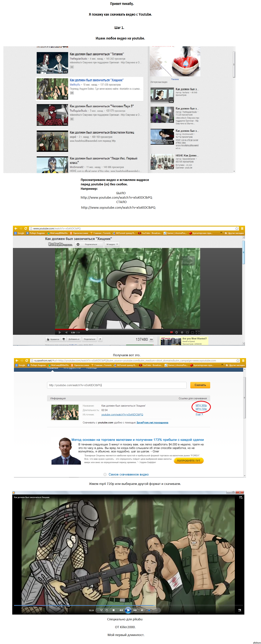
Task: Open BitTorrent трекер bookmark in YouTube window
Action: pyautogui.click(x=124, y=233)
